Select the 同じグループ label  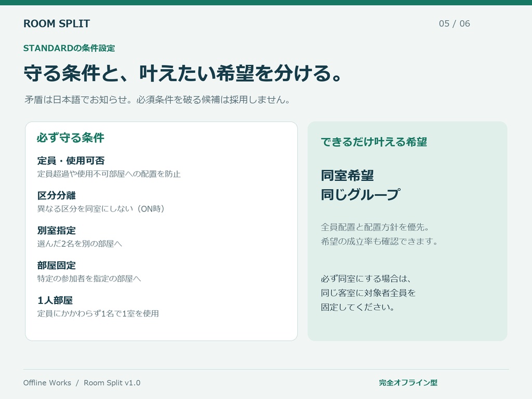361,195
